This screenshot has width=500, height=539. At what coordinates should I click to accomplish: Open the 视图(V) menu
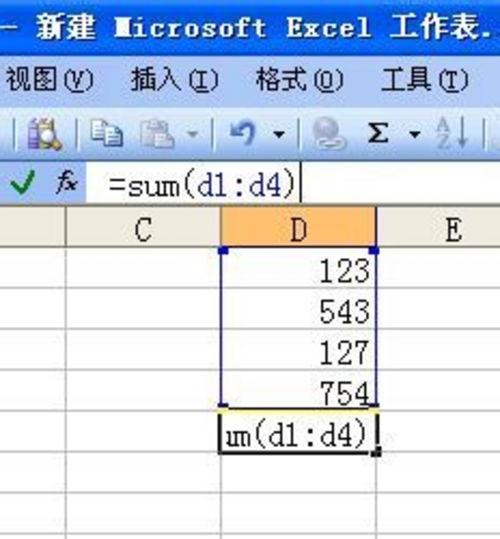click(50, 80)
